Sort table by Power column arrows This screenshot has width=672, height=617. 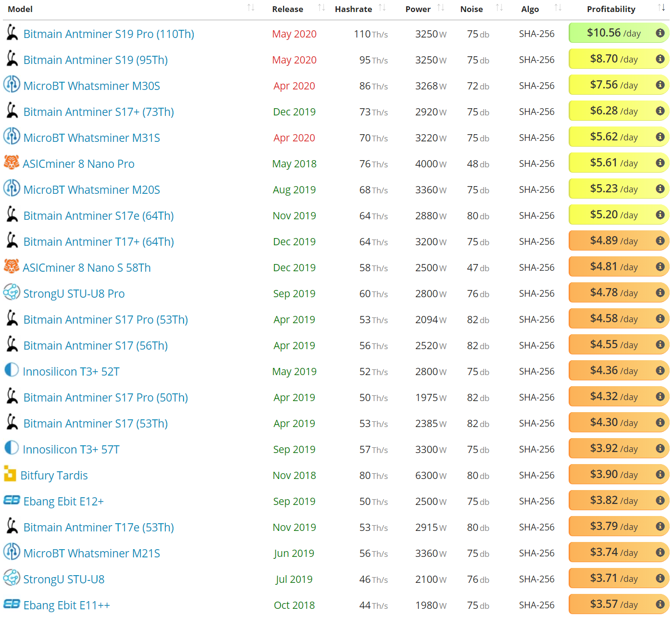click(x=441, y=8)
